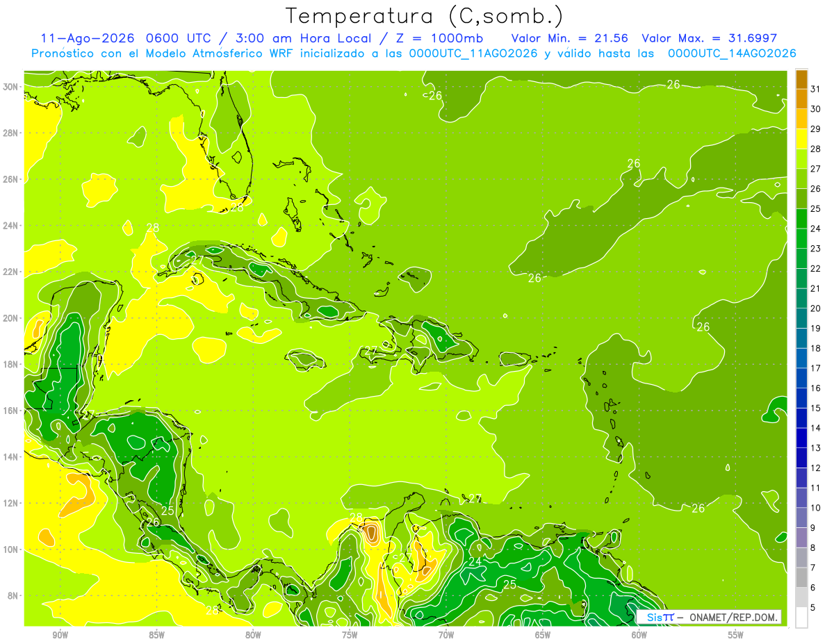834x644 pixels.
Task: Pick the teal swatch between 19 and 20
Action: (801, 318)
